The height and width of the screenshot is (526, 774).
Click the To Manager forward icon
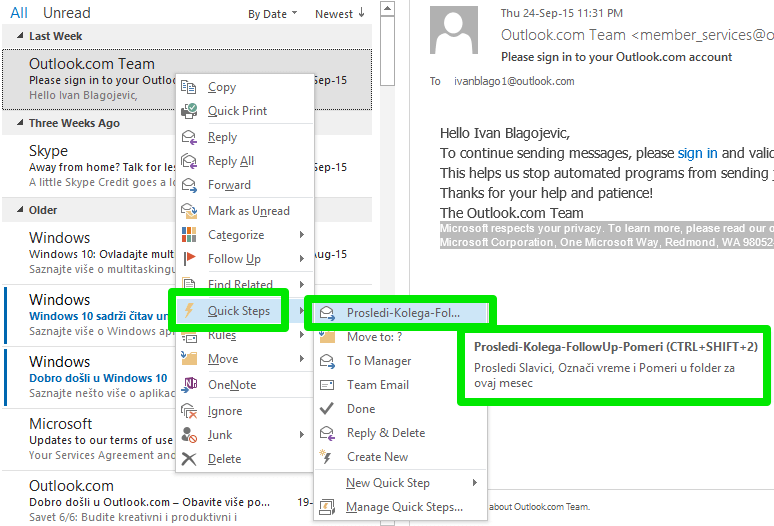[x=327, y=361]
